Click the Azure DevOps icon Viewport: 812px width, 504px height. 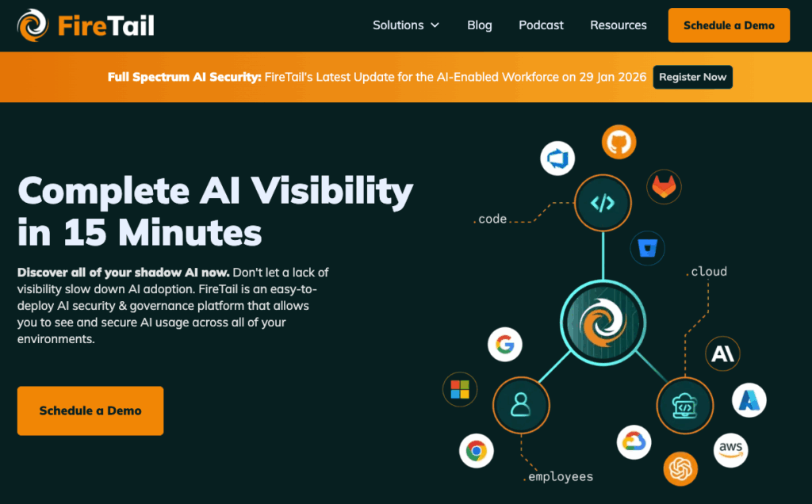click(557, 158)
